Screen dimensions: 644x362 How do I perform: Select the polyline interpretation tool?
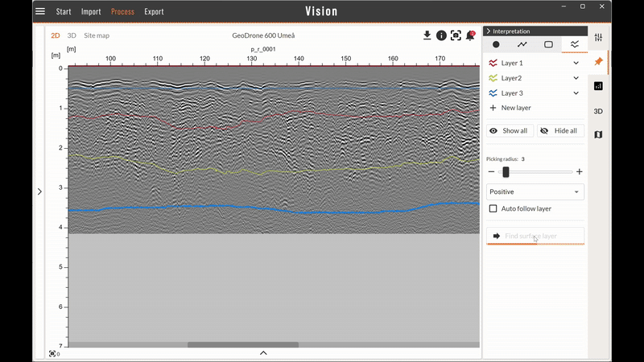pyautogui.click(x=522, y=45)
